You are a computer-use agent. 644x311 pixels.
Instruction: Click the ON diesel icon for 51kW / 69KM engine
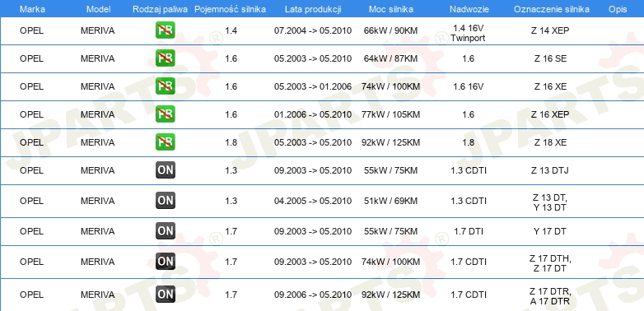pyautogui.click(x=166, y=201)
